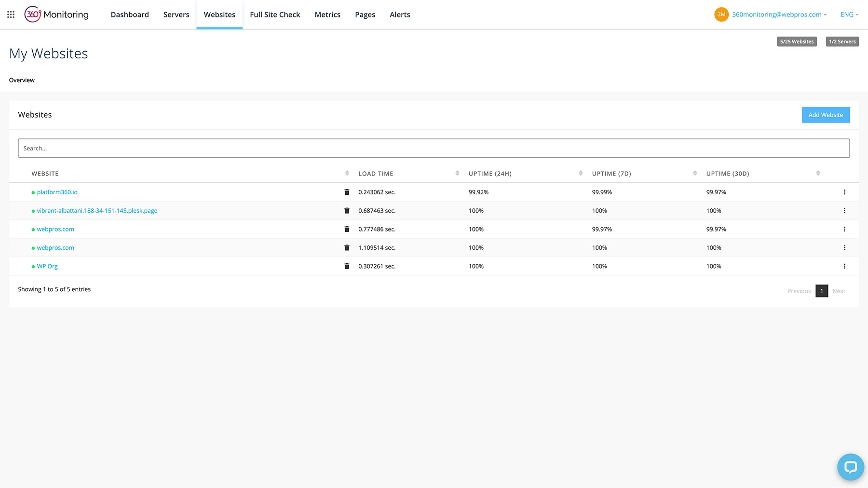Go to the Dashboard tab
The height and width of the screenshot is (488, 868).
[130, 14]
